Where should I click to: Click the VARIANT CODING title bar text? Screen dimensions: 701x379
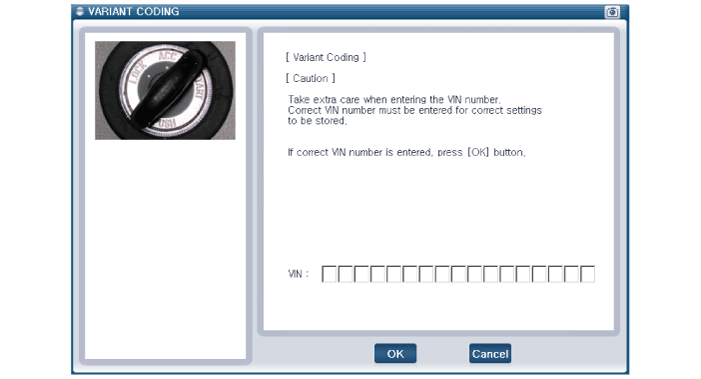(x=133, y=11)
